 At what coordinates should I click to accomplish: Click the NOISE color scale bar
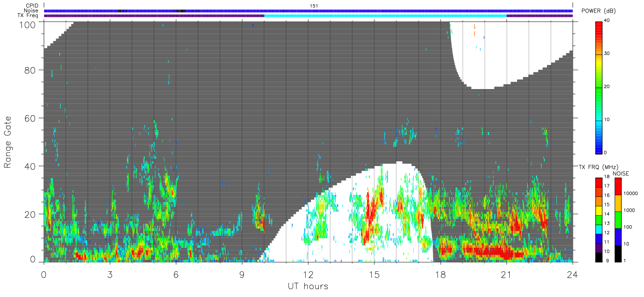pyautogui.click(x=618, y=219)
